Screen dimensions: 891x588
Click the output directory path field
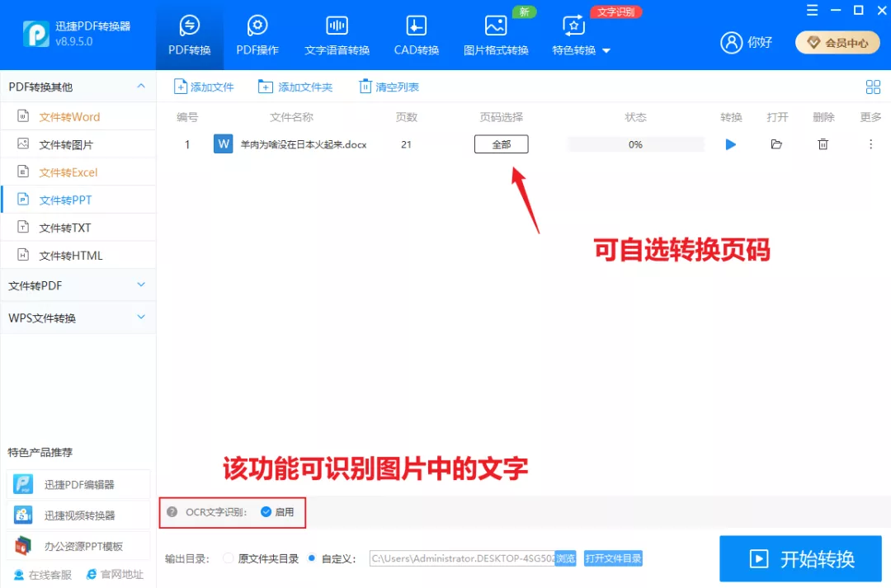coord(462,558)
